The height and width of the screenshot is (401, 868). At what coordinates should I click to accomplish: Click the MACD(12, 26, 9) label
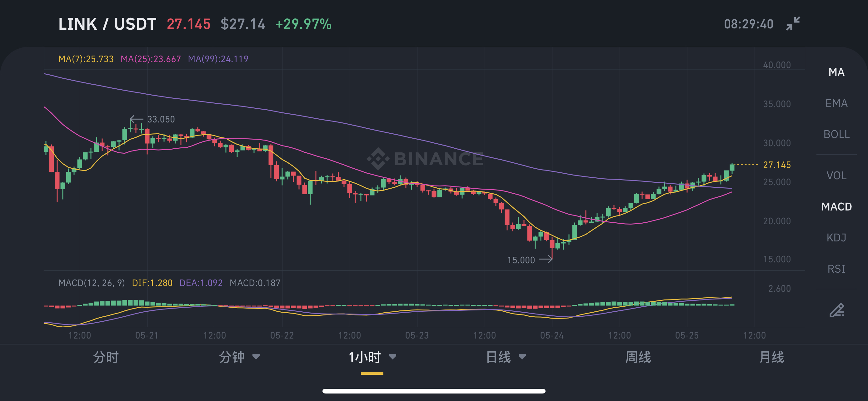pos(92,283)
